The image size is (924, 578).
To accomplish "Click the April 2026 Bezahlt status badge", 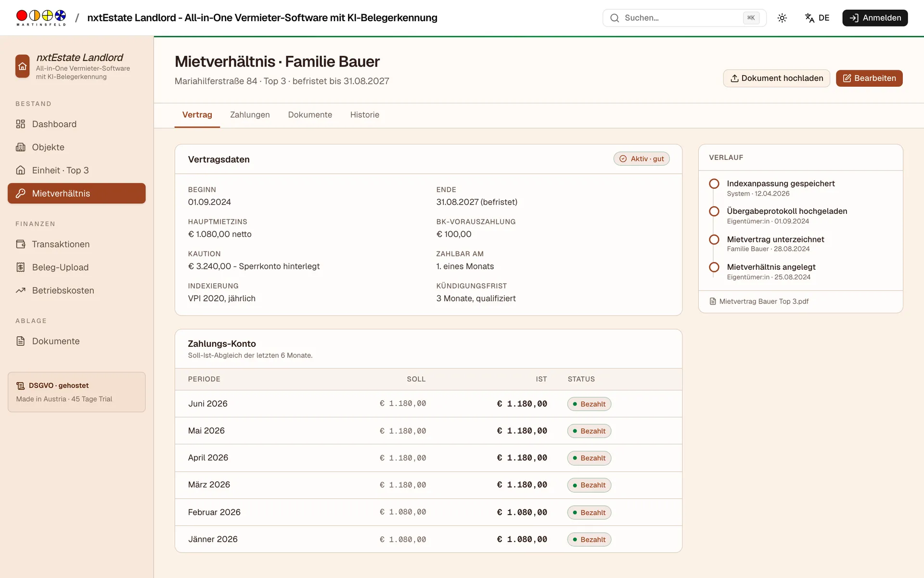I will point(589,458).
